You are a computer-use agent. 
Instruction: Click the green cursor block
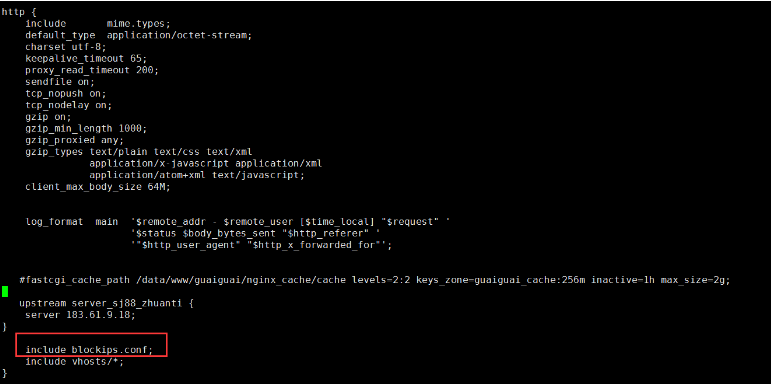point(5,292)
